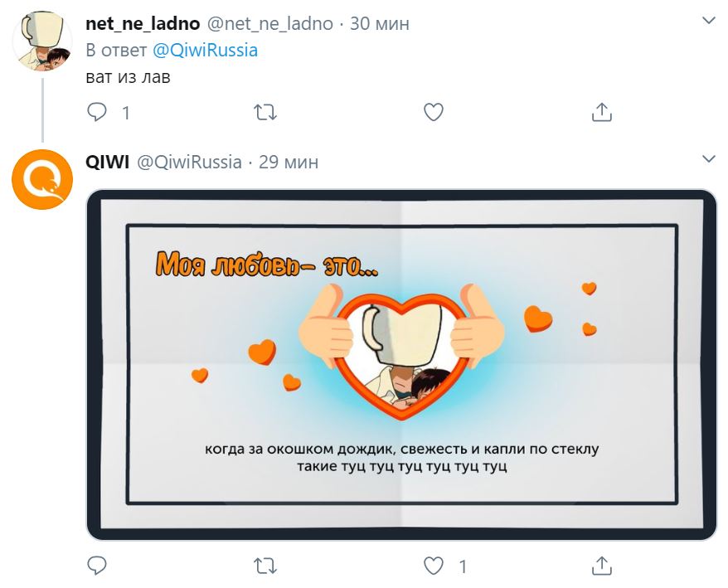Open net_ne_ladno profile avatar
The width and height of the screenshot is (728, 588).
pyautogui.click(x=42, y=41)
